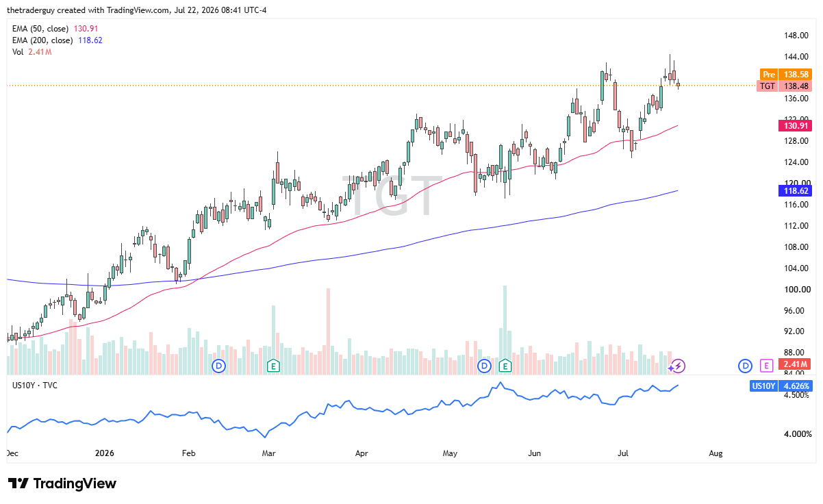Click the dividend marker in mid-May

point(485,366)
